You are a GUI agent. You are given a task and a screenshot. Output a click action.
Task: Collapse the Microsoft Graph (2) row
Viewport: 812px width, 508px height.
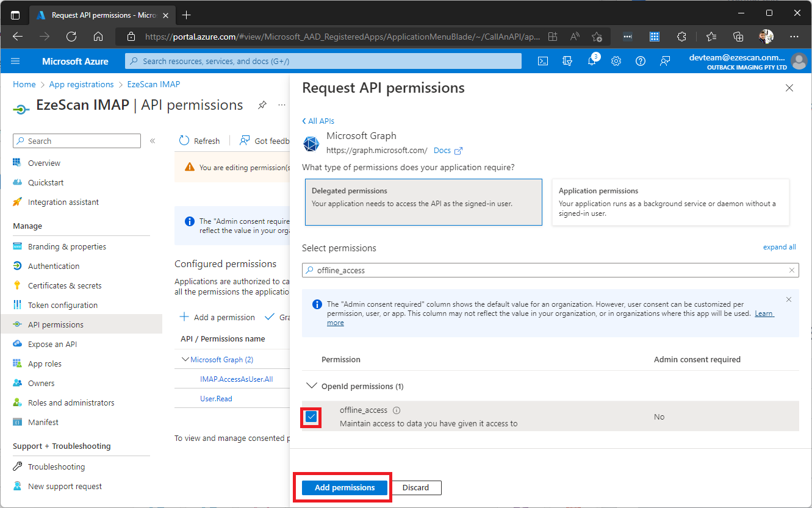[x=185, y=360]
